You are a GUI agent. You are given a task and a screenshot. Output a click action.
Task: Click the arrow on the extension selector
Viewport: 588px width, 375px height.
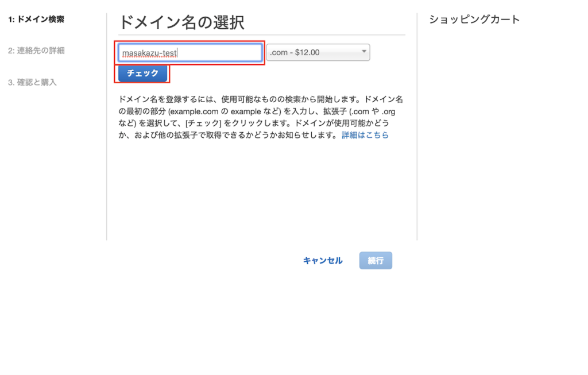363,52
